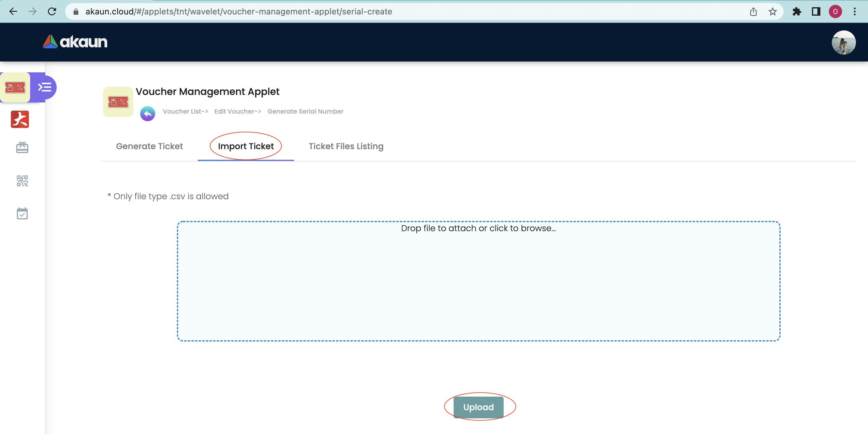Switch to Generate Ticket tab
Screen dimensions: 868x434
(x=149, y=146)
